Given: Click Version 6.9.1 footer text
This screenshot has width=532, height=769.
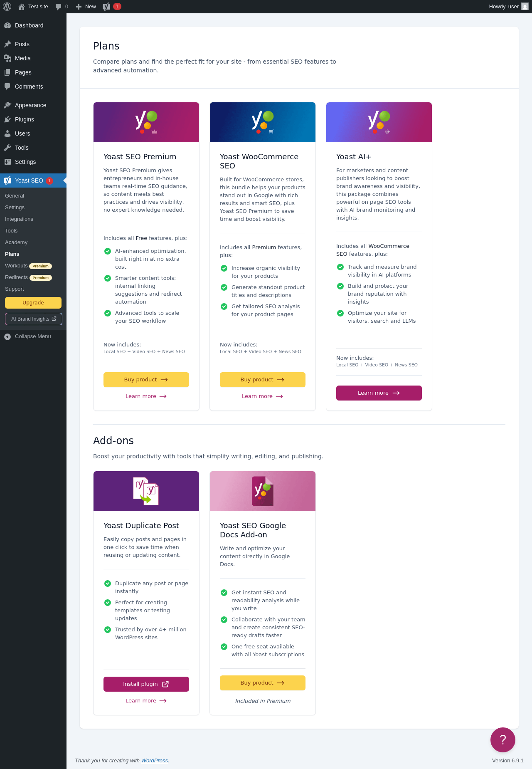Looking at the screenshot, I should [508, 761].
